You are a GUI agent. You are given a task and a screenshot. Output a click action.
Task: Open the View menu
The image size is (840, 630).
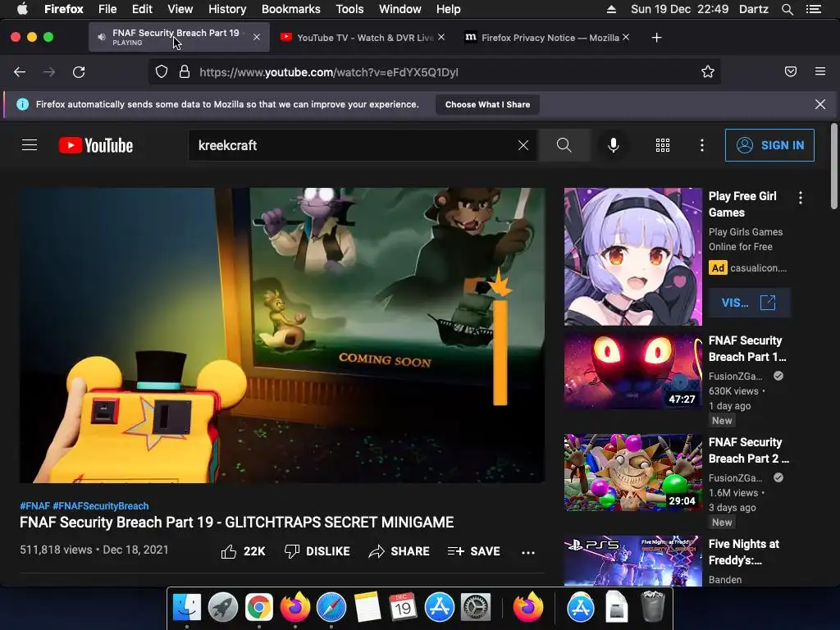click(x=180, y=9)
